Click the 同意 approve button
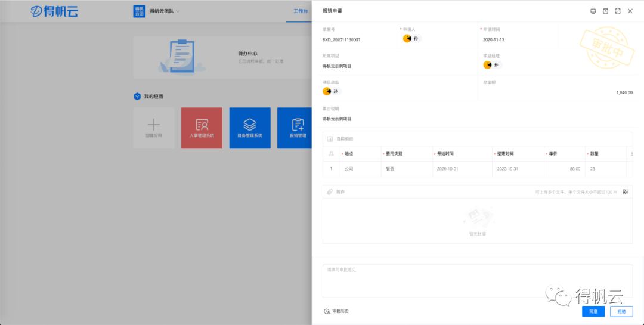The image size is (644, 325). point(593,311)
